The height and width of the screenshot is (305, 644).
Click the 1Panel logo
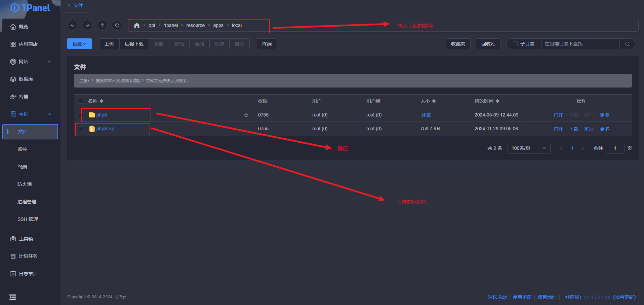(30, 8)
